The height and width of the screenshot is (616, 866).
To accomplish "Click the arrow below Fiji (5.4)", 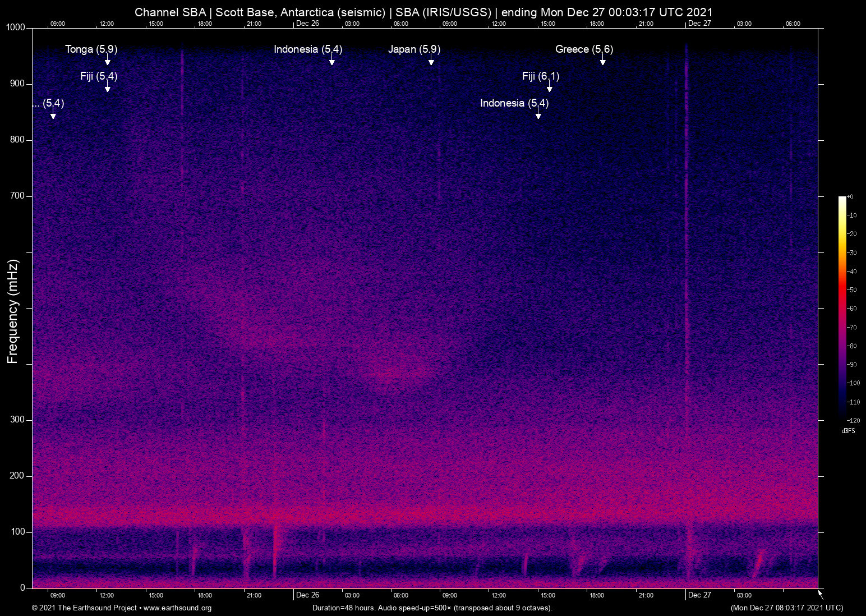I will point(107,88).
